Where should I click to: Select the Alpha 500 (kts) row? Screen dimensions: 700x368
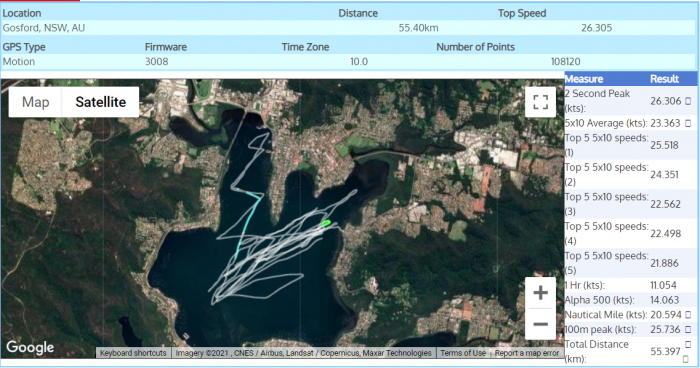coord(631,300)
